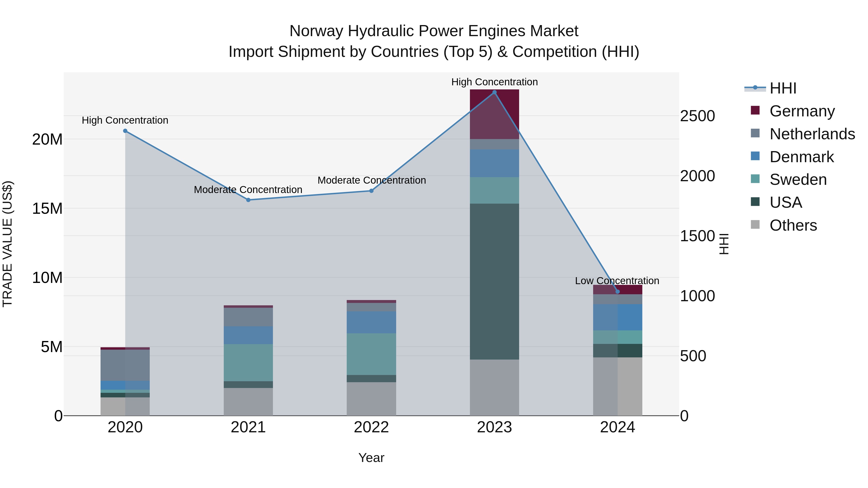Select the USA segment in the 2023 bar
The image size is (868, 488).
494,281
